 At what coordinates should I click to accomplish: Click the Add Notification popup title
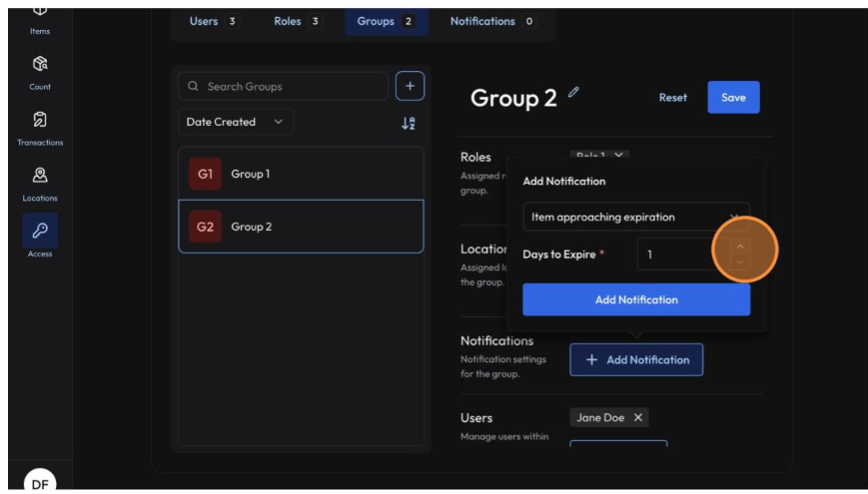tap(564, 181)
